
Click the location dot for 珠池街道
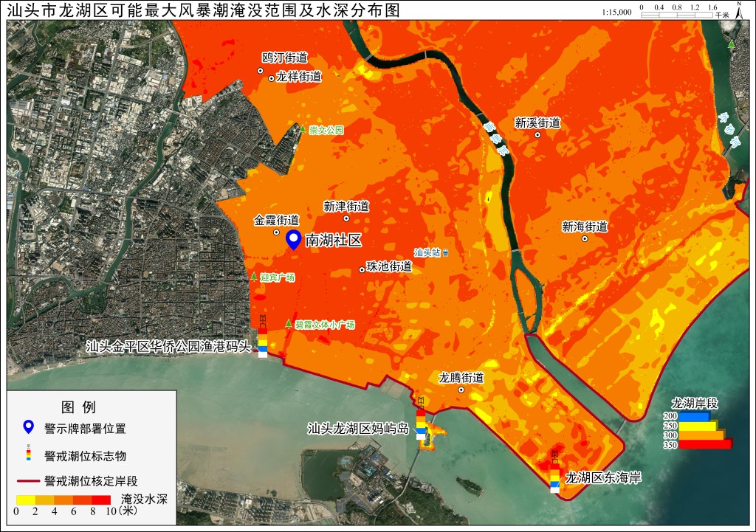coord(362,270)
